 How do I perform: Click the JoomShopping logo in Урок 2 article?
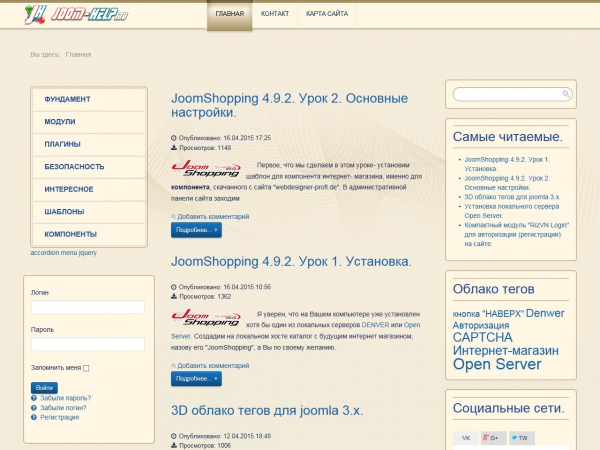[x=206, y=169]
